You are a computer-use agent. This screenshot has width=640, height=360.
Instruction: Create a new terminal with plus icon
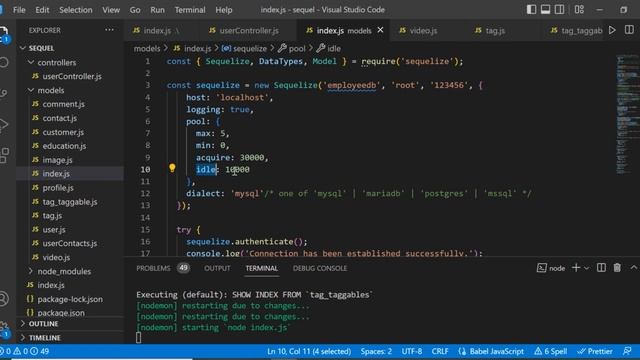point(576,268)
